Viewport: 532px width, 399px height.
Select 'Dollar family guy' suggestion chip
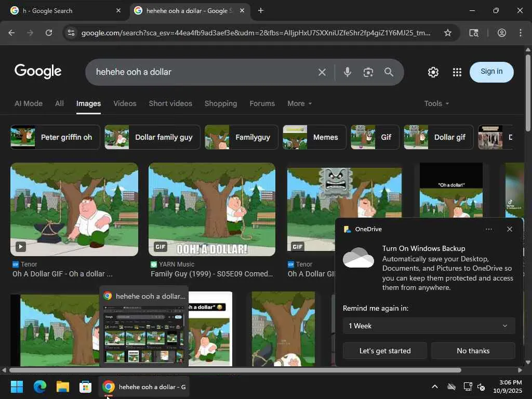(152, 137)
